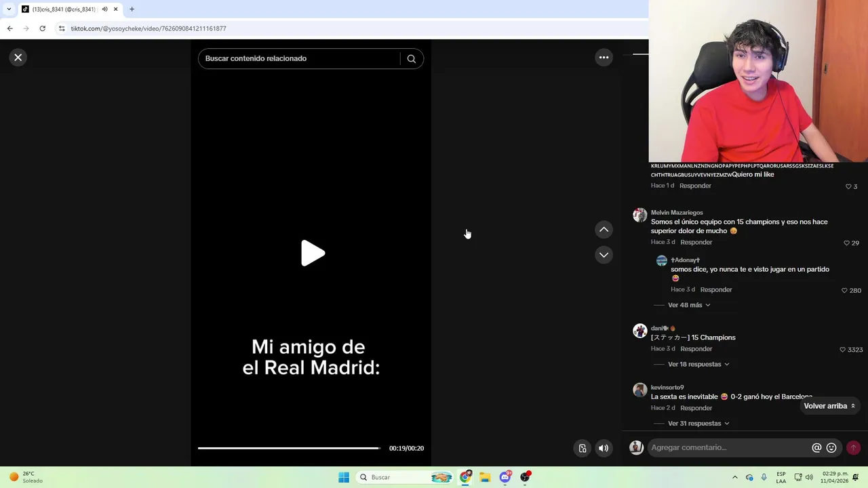Open the weather widget 26°C Soleado

tap(26, 477)
